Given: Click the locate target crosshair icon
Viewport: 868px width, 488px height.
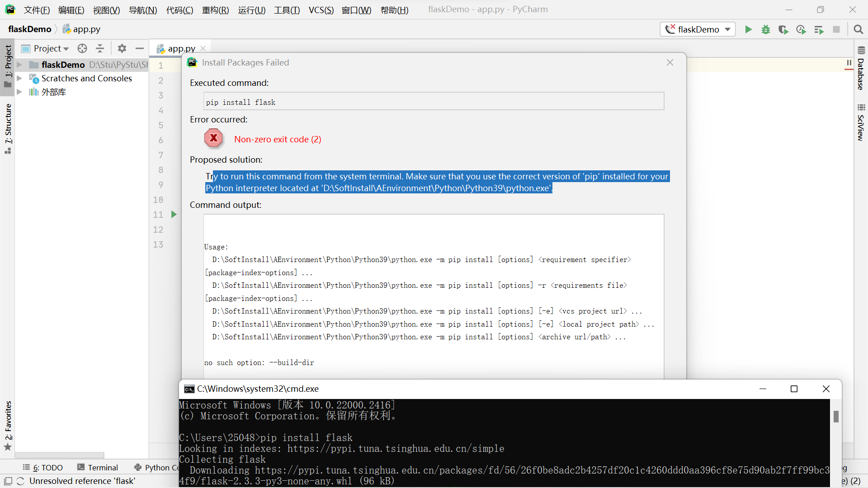Looking at the screenshot, I should pos(82,48).
